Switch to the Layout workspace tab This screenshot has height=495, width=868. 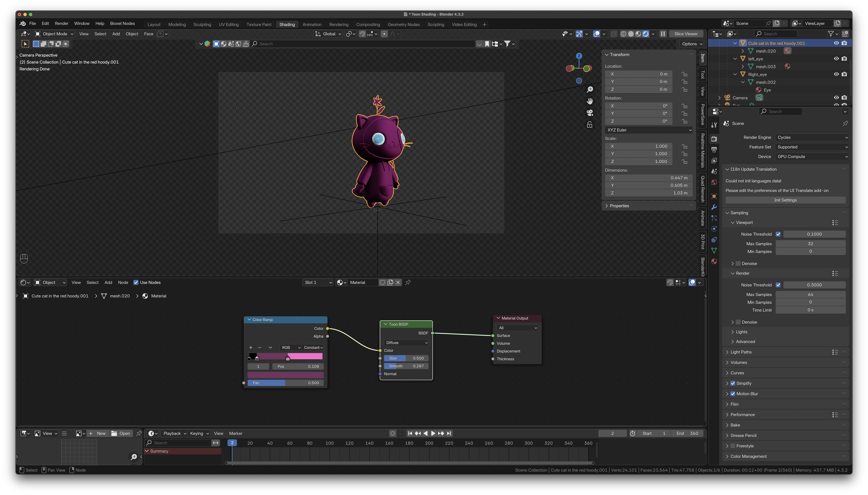point(154,24)
